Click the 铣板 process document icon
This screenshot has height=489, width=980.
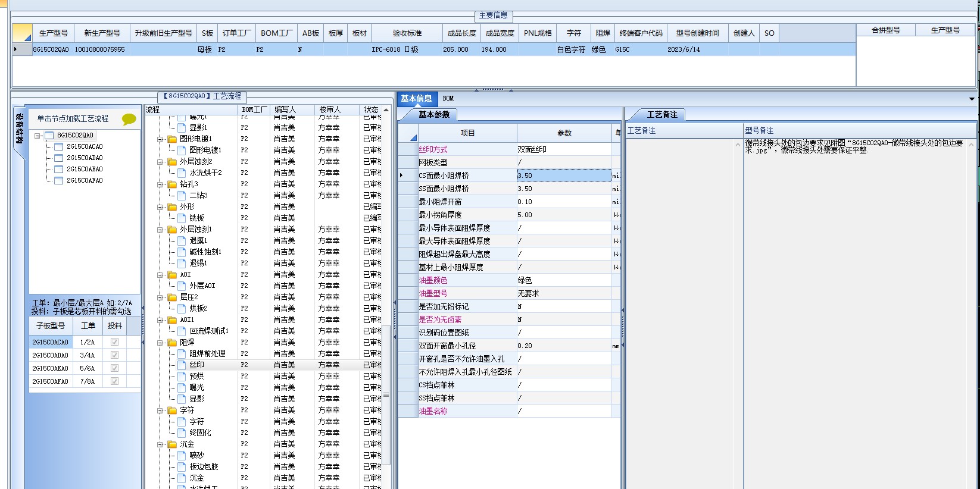(182, 218)
